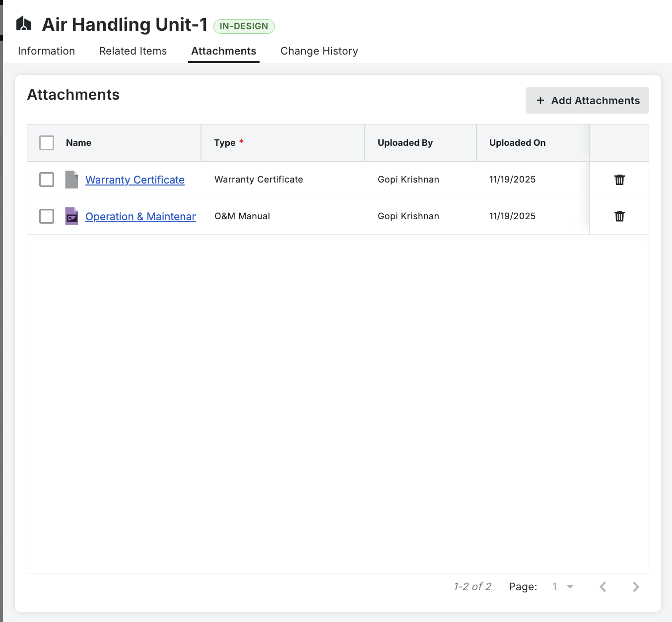Open the Operation & Maintenance attachment link
This screenshot has width=672, height=622.
click(x=140, y=216)
